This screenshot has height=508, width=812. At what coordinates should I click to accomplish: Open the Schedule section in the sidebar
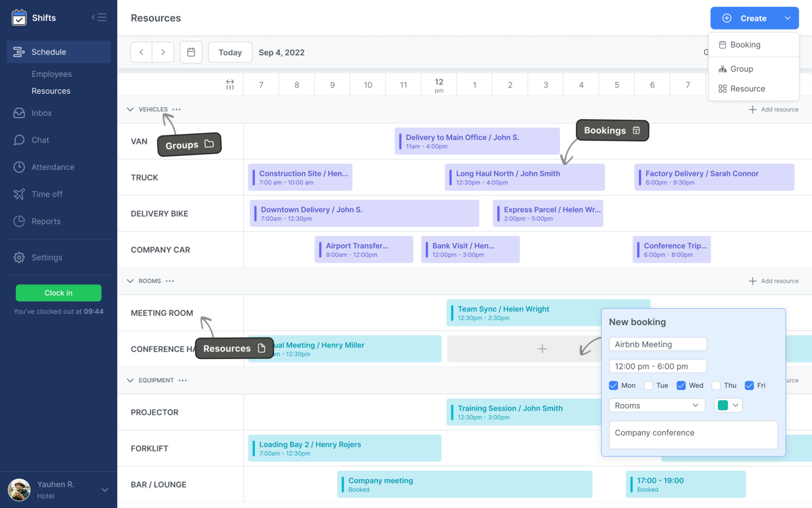pos(48,51)
